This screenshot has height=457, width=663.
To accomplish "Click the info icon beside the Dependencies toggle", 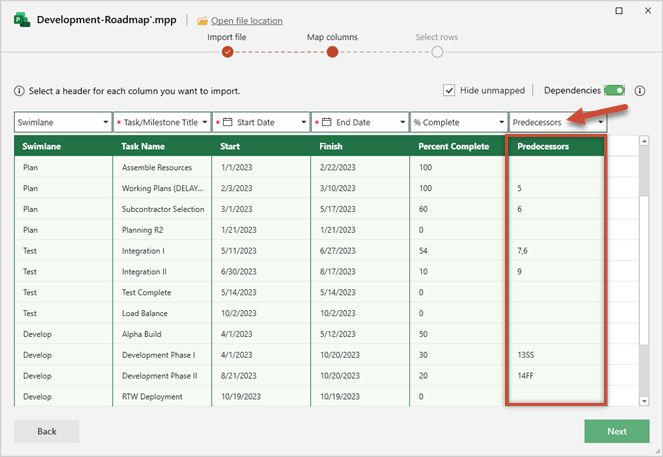I will tap(638, 90).
